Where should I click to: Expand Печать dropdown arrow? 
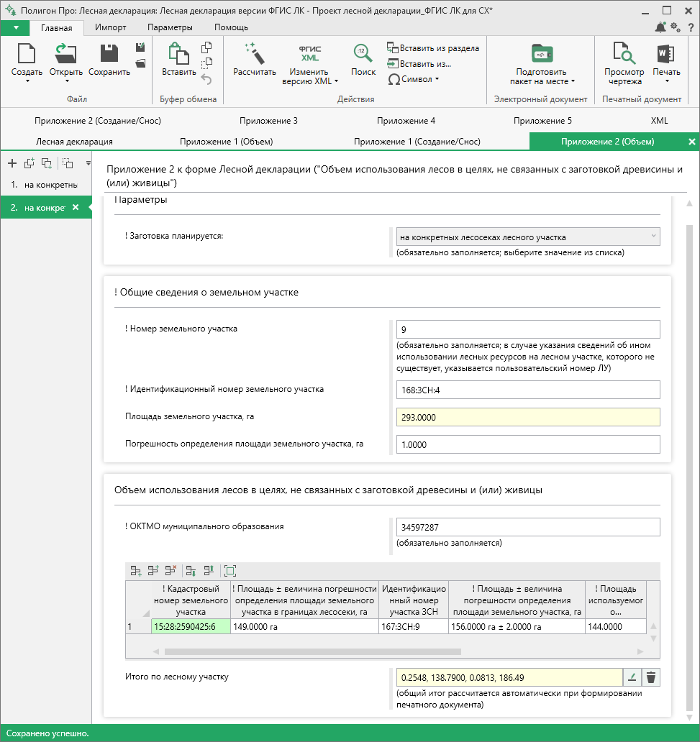(667, 81)
